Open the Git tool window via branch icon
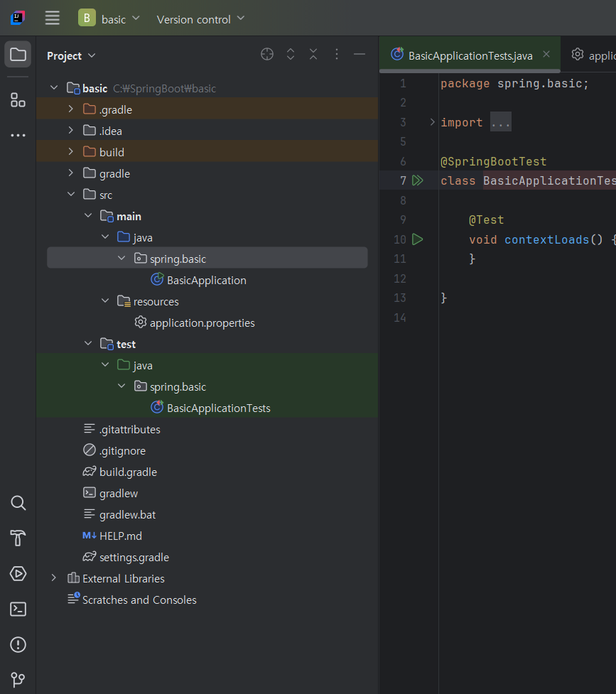Screen dimensions: 616x694 point(18,678)
